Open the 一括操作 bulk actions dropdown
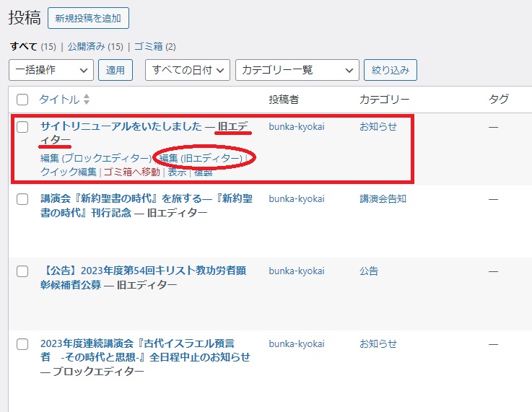This screenshot has width=532, height=412. tap(51, 70)
